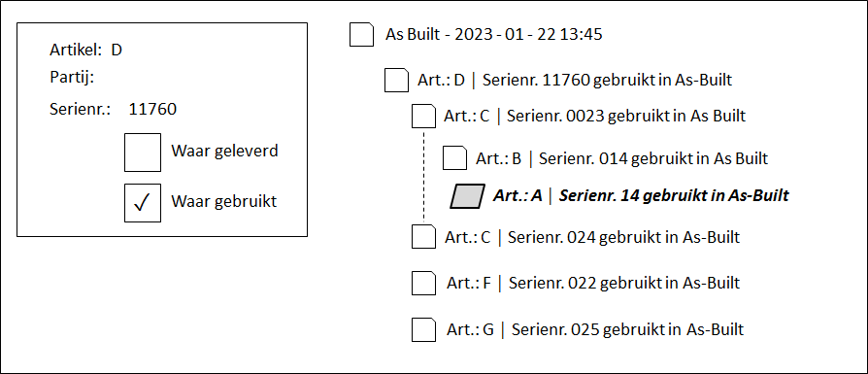
Task: Click the Serienr. field value 11760
Action: [152, 109]
